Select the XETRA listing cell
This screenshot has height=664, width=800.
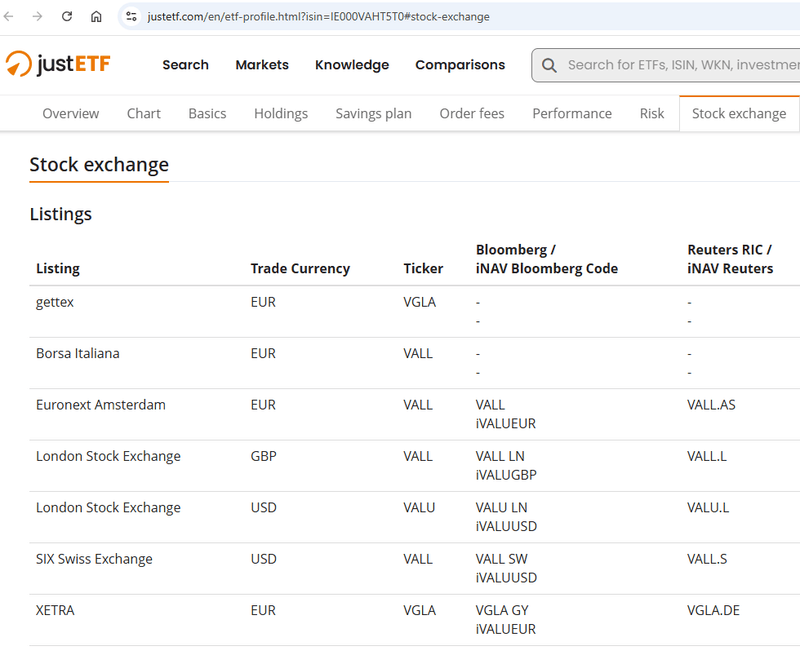point(55,610)
